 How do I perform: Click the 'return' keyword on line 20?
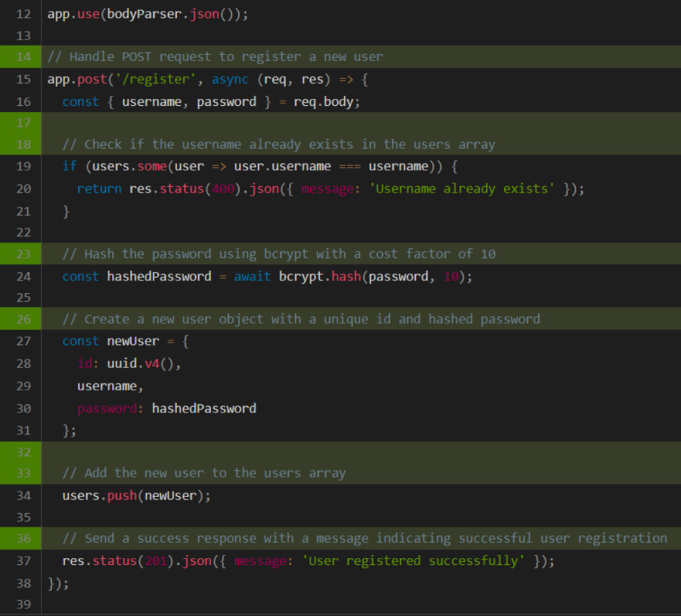click(x=100, y=189)
